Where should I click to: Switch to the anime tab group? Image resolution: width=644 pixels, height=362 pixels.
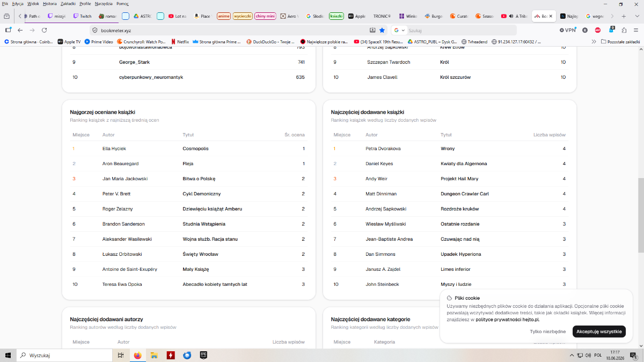(224, 16)
